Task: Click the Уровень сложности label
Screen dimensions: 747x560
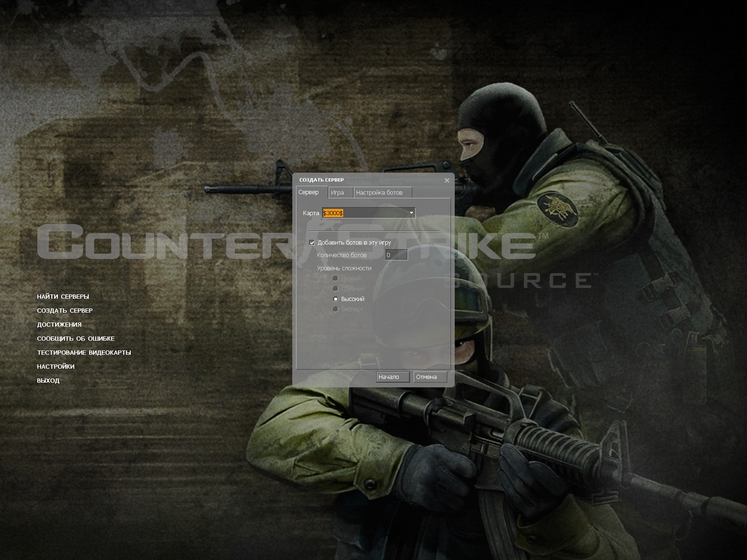Action: click(x=344, y=268)
